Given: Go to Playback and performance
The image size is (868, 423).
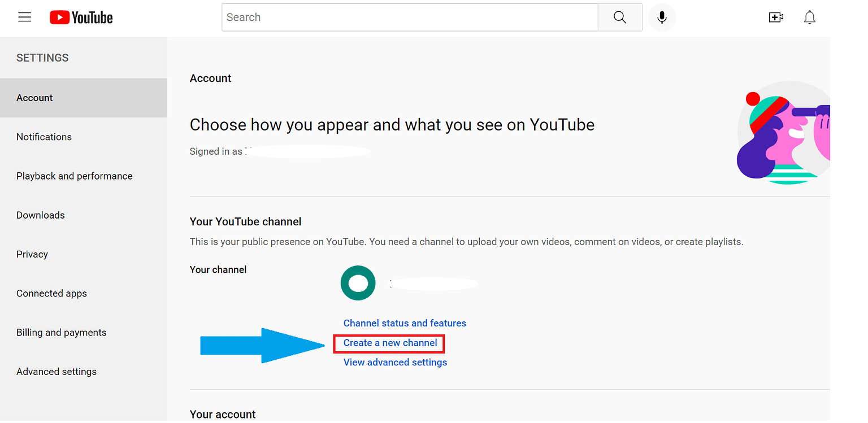Looking at the screenshot, I should [74, 176].
